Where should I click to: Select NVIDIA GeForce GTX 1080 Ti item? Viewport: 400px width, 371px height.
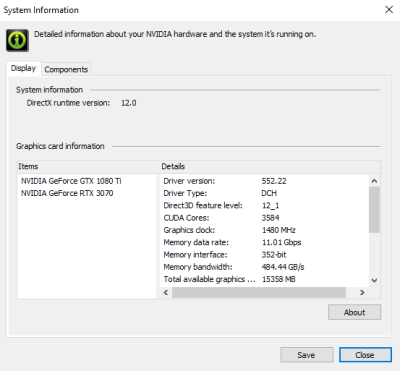[71, 181]
